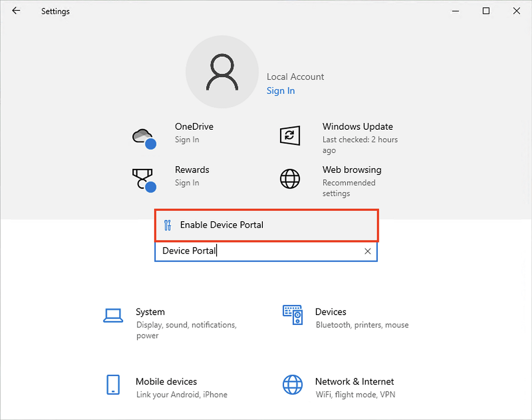The width and height of the screenshot is (532, 420).
Task: Open System settings via the laptop icon
Action: 113,316
